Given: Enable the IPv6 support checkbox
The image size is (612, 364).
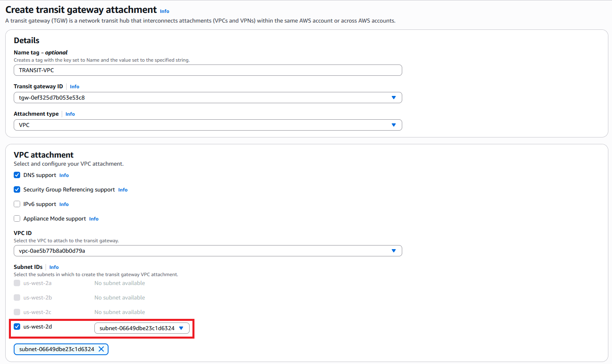Looking at the screenshot, I should pos(17,204).
